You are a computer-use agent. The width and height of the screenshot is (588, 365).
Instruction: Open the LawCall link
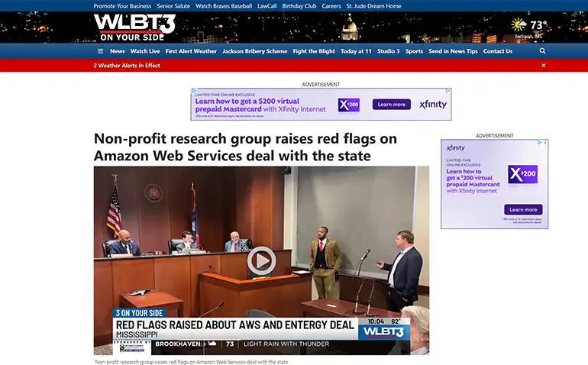(x=267, y=6)
